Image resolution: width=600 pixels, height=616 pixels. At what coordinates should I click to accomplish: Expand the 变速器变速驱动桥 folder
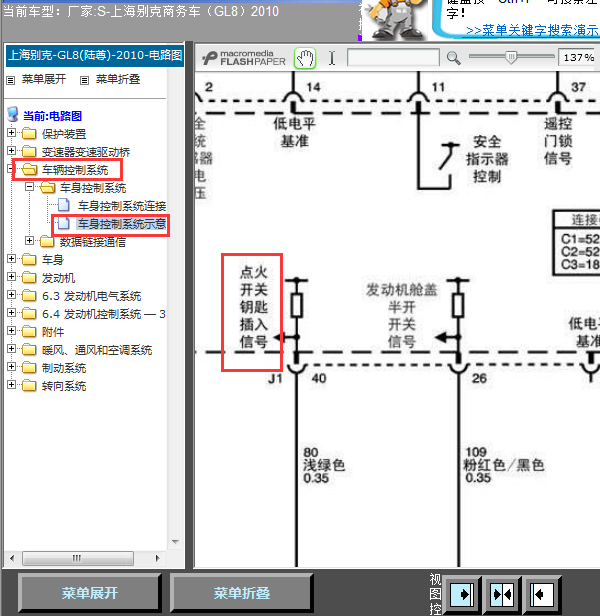[x=11, y=150]
